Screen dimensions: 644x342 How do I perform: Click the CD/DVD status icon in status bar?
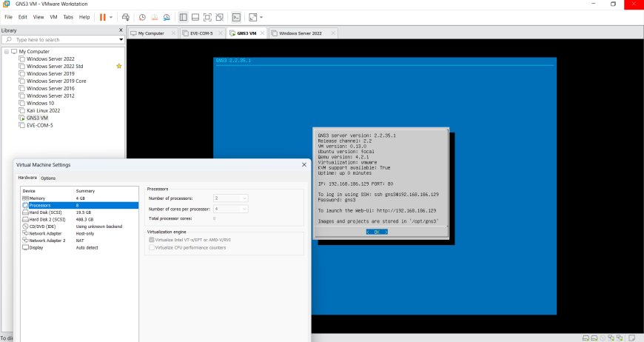(603, 338)
